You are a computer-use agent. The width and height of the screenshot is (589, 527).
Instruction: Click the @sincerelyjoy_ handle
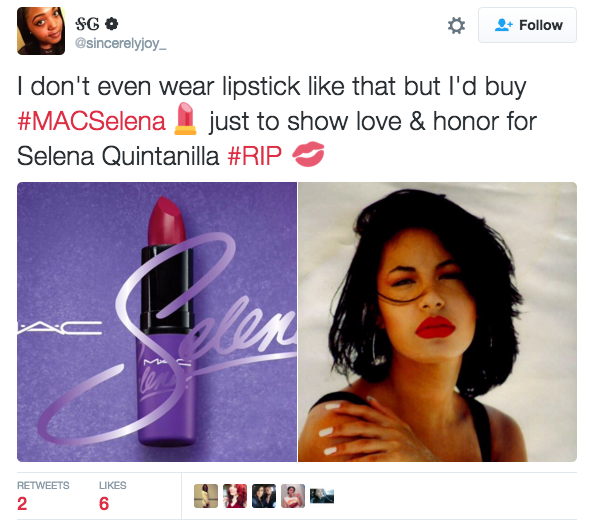pos(121,44)
